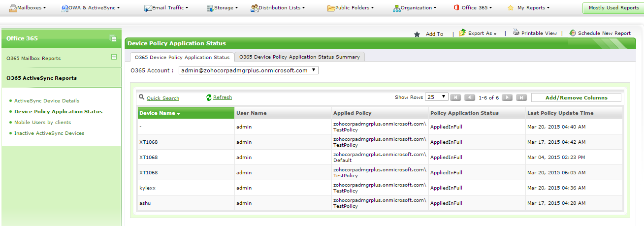Viewport: 644px width, 226px height.
Task: Click the Add To star icon
Action: point(417,34)
